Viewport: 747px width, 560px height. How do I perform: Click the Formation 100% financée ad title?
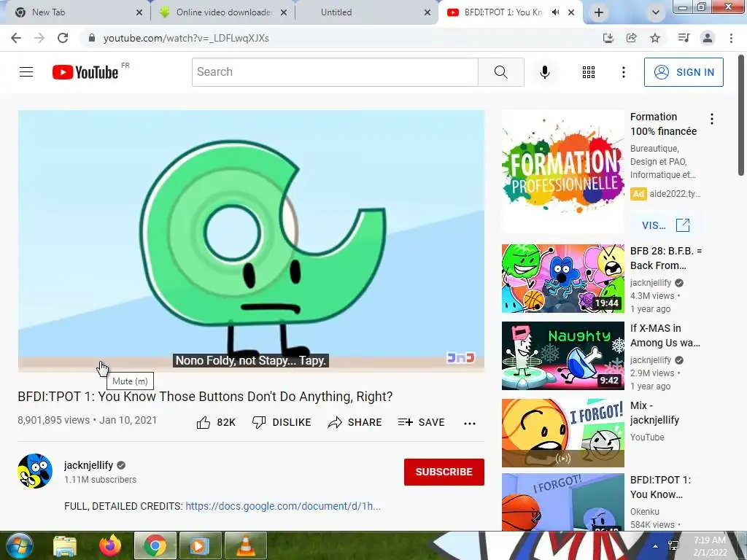tap(663, 124)
